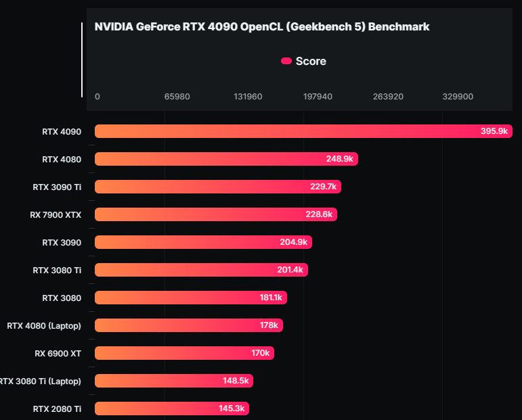This screenshot has height=420, width=522.
Task: Click the 170k value label
Action: pyautogui.click(x=260, y=353)
